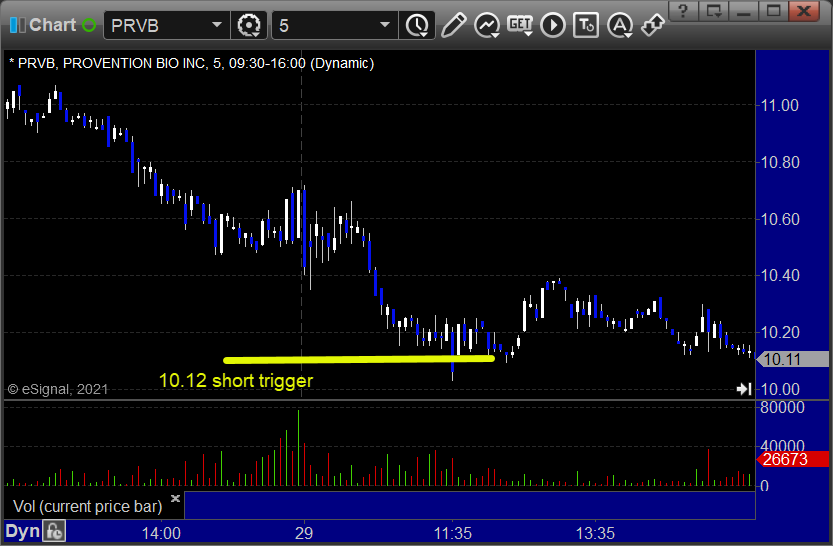Click the 11.00 price axis label
The width and height of the screenshot is (833, 546).
click(x=779, y=105)
